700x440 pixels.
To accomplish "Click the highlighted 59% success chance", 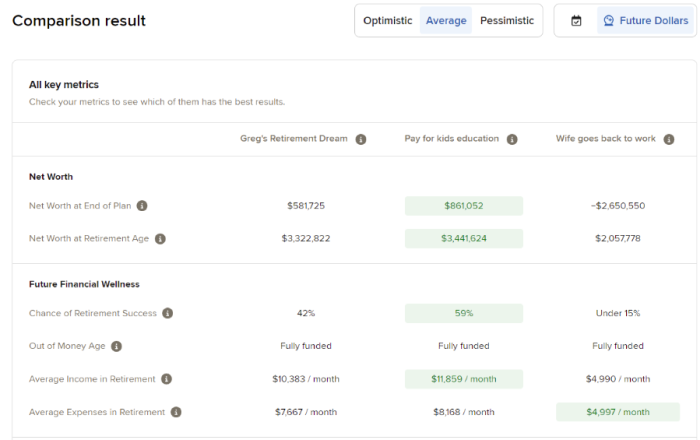I will pos(463,313).
